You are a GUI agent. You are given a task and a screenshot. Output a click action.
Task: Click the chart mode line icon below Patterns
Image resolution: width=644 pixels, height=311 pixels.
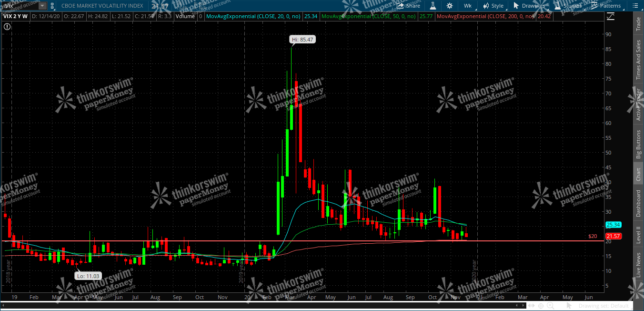click(x=611, y=16)
